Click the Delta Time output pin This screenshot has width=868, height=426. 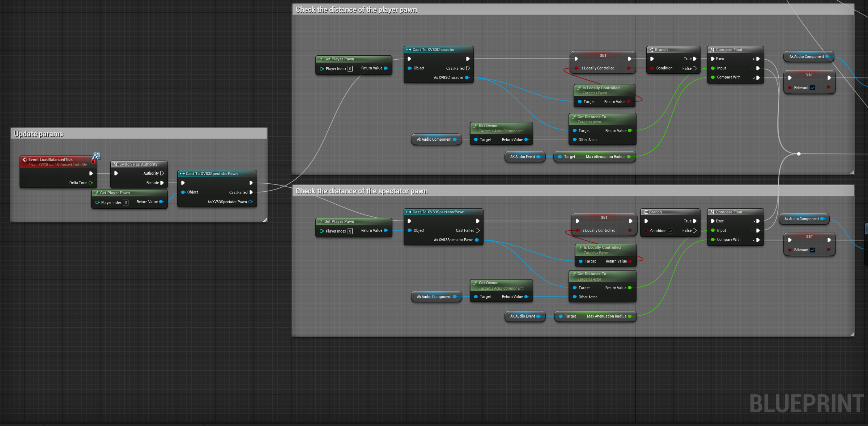90,183
